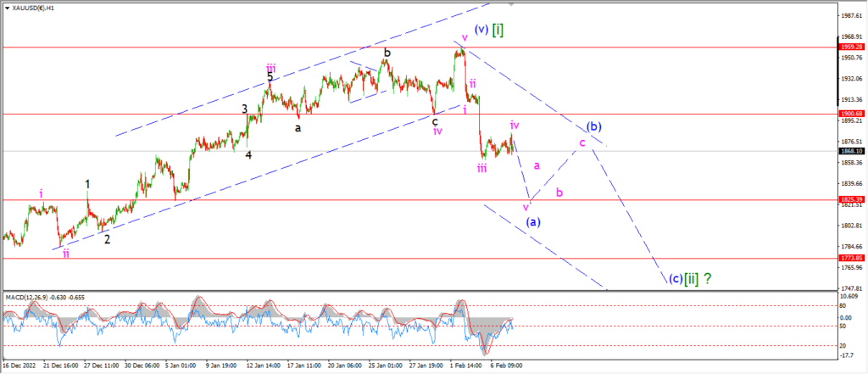Image resolution: width=868 pixels, height=374 pixels.
Task: Click the current price tag 1868.10
Action: (851, 151)
